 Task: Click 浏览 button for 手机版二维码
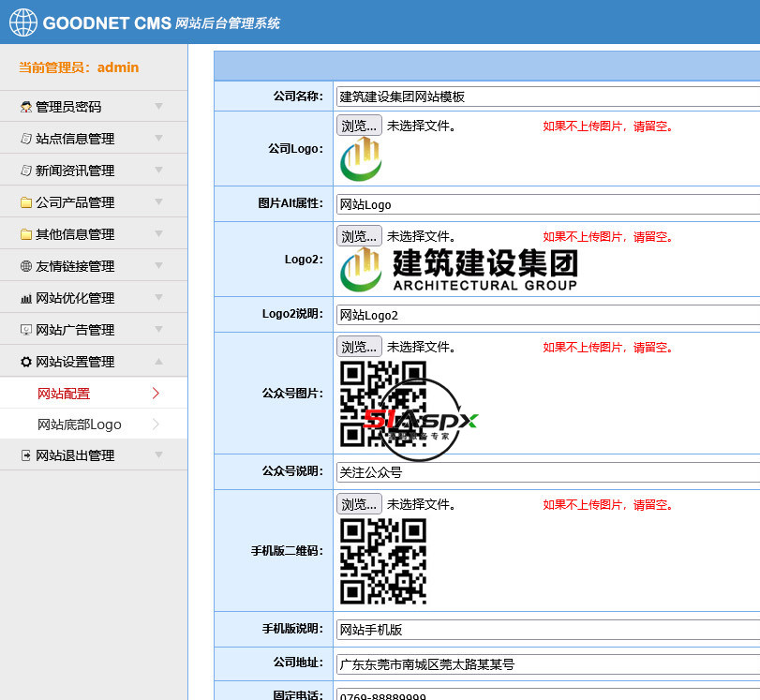pos(359,504)
